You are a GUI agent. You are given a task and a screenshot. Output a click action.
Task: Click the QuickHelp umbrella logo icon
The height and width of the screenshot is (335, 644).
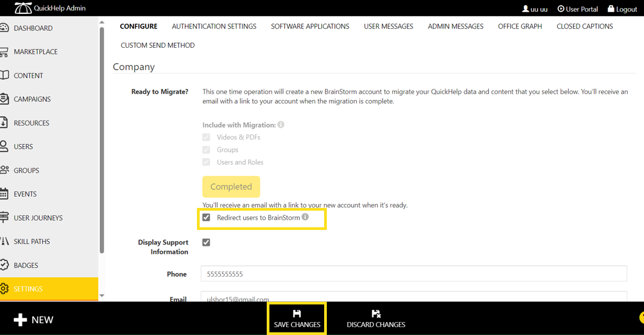[23, 8]
